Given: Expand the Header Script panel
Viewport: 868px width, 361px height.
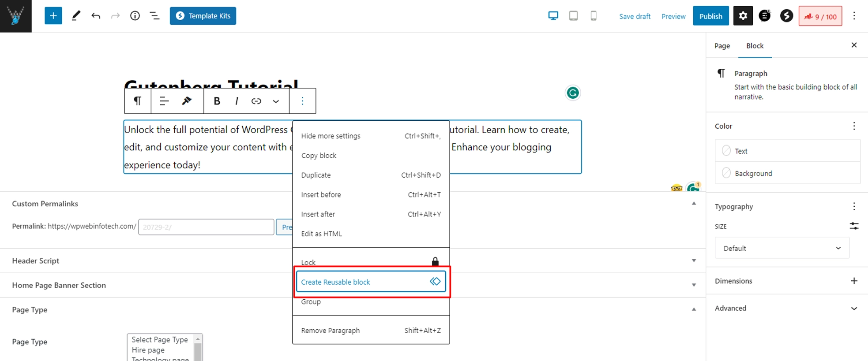Looking at the screenshot, I should point(694,261).
